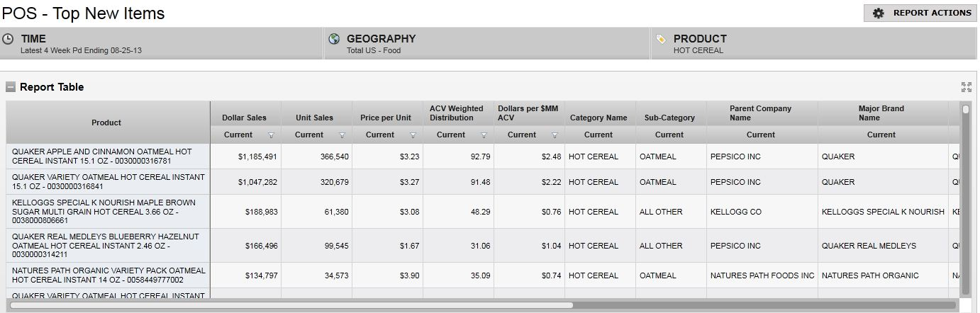Click the horizontal scrollbar of the table
The image size is (980, 313).
pos(291,305)
